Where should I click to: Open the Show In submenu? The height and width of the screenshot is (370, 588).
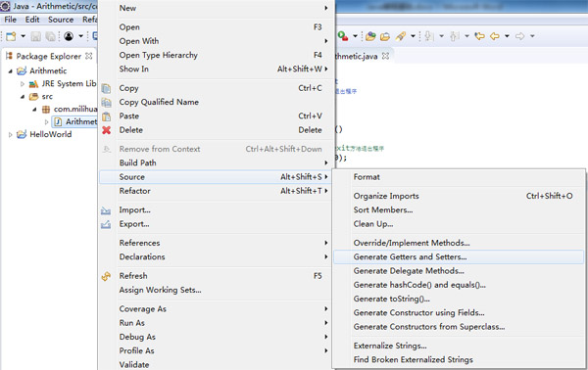point(216,69)
